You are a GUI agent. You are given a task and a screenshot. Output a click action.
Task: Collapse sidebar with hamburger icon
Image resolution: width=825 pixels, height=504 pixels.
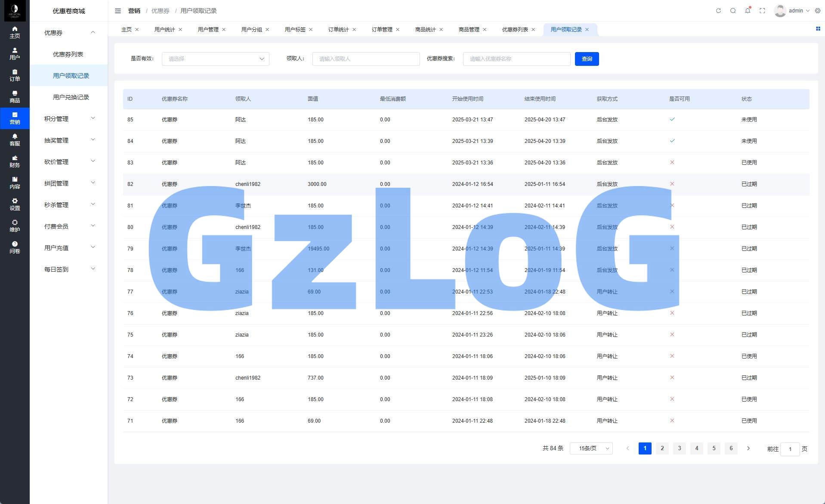point(118,11)
